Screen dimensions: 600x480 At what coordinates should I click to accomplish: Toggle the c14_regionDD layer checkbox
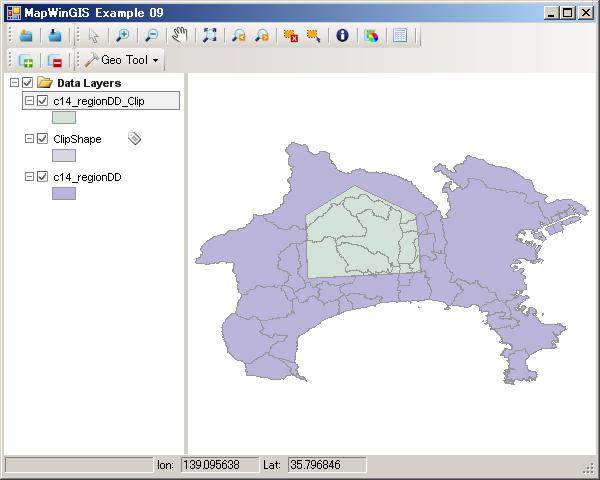tap(42, 177)
